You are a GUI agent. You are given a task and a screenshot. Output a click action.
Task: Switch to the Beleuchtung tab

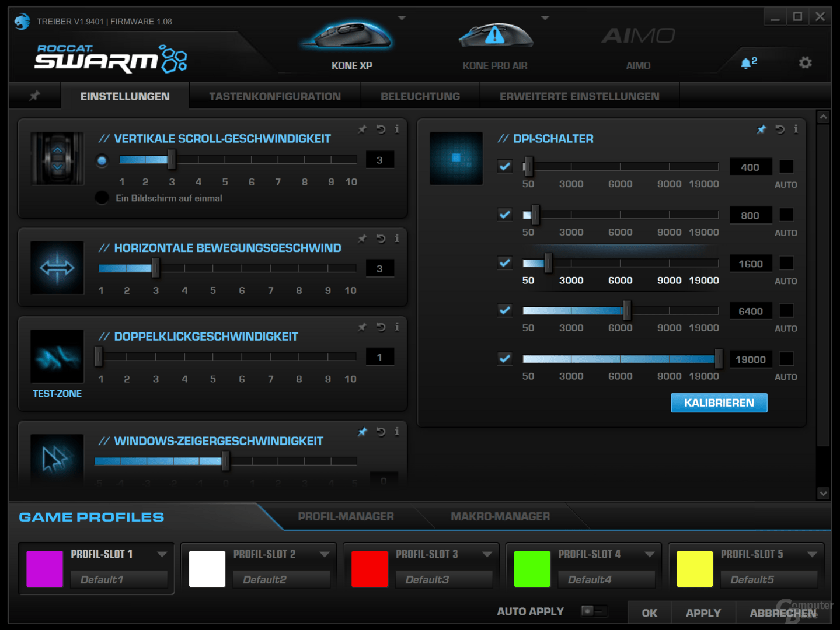click(x=420, y=96)
